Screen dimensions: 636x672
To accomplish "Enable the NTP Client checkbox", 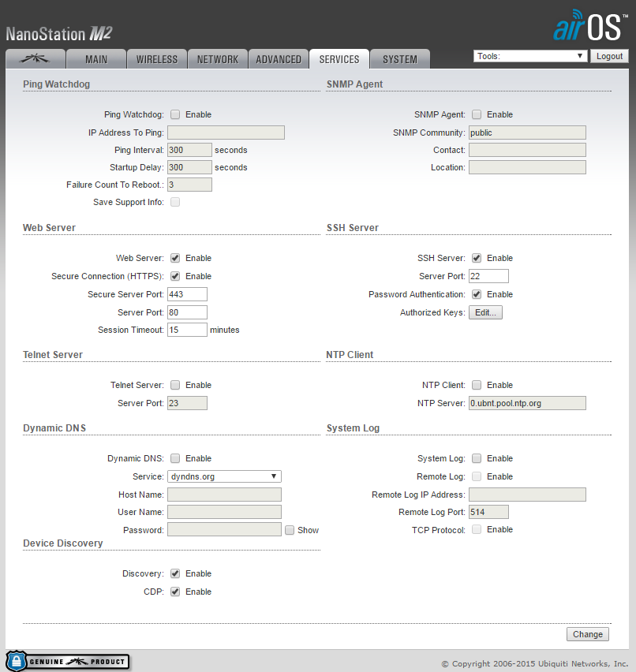I will (477, 385).
